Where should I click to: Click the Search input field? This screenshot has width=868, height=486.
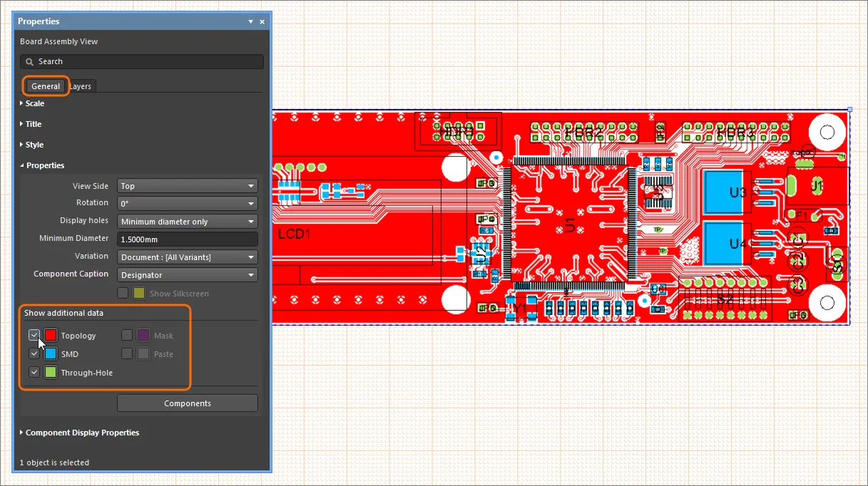coord(142,62)
